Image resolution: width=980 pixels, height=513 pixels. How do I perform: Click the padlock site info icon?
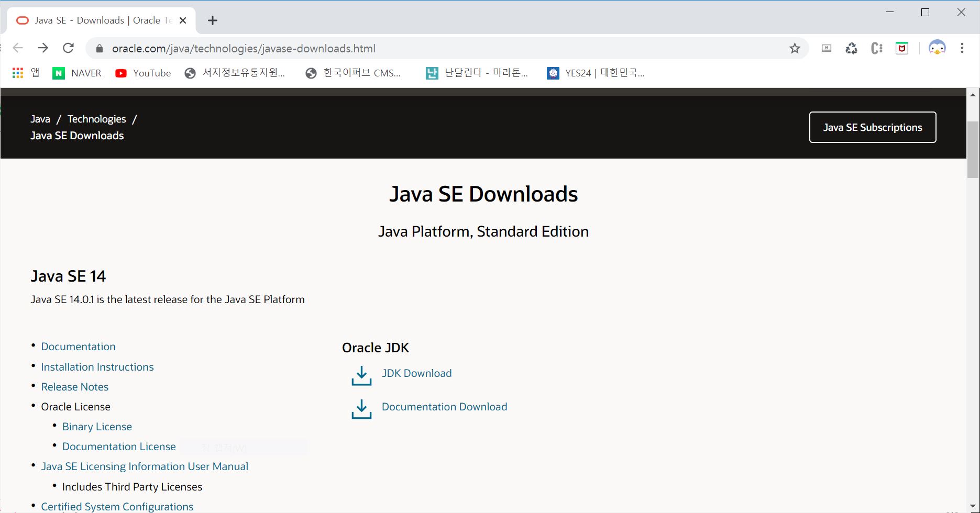(x=100, y=49)
